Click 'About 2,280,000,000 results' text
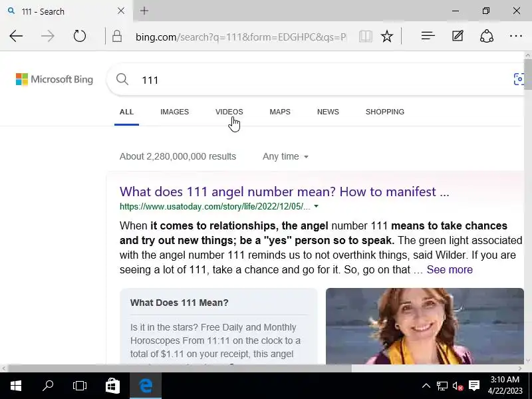532x399 pixels. tap(178, 156)
